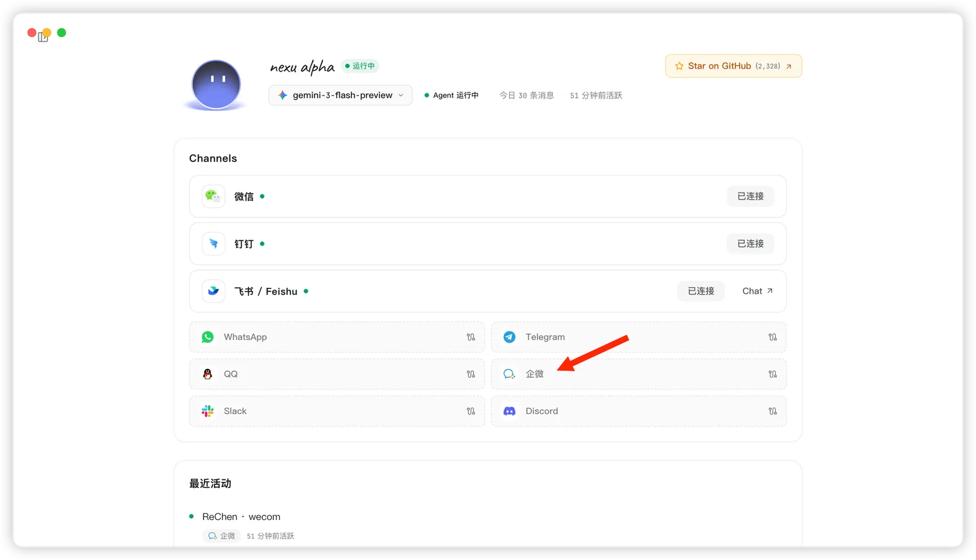Click the DingTalk channel icon

click(x=213, y=244)
